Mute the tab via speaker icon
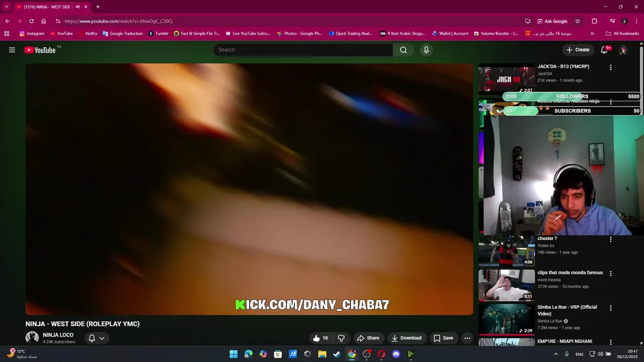The height and width of the screenshot is (362, 644). pyautogui.click(x=77, y=7)
